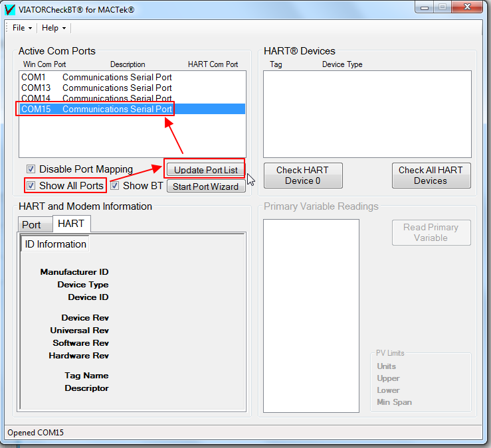The height and width of the screenshot is (448, 491).
Task: Click the Description column header
Action: 128,64
